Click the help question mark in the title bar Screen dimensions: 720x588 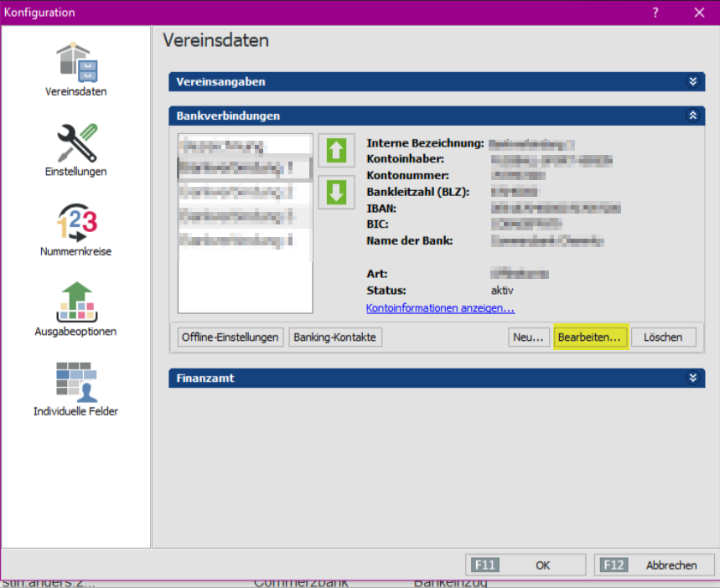point(655,13)
